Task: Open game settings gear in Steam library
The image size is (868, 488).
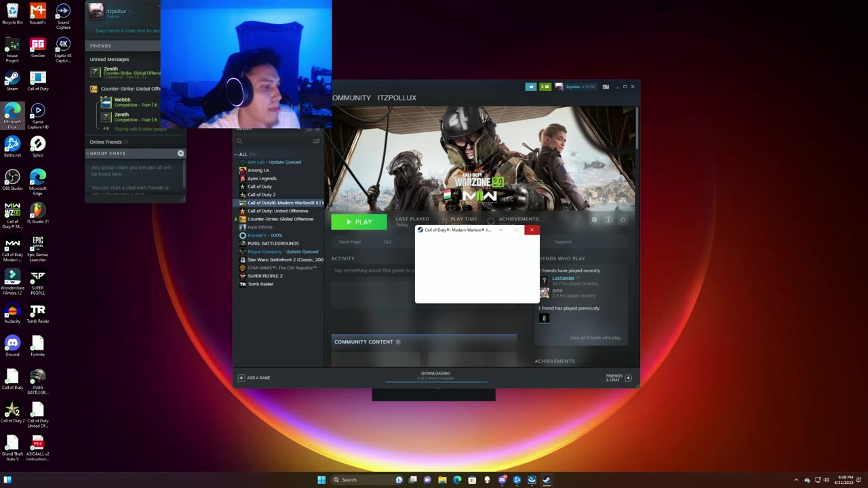Action: pos(595,220)
